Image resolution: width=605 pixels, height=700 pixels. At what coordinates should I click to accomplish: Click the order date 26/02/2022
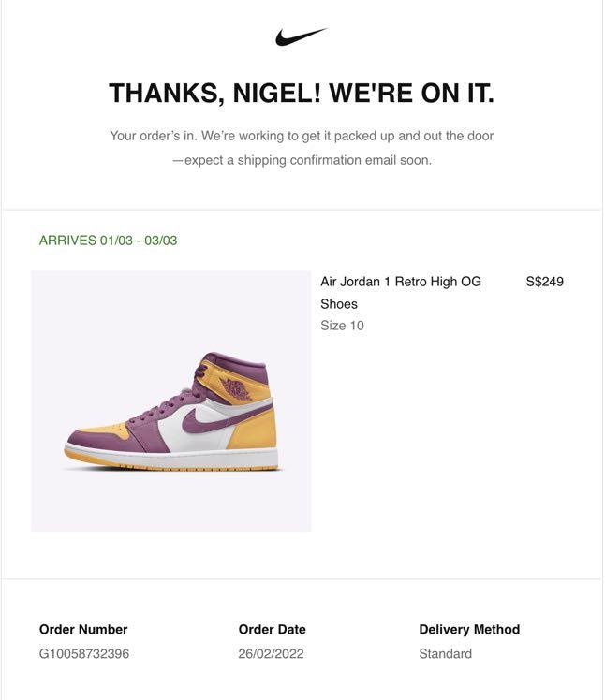(271, 653)
